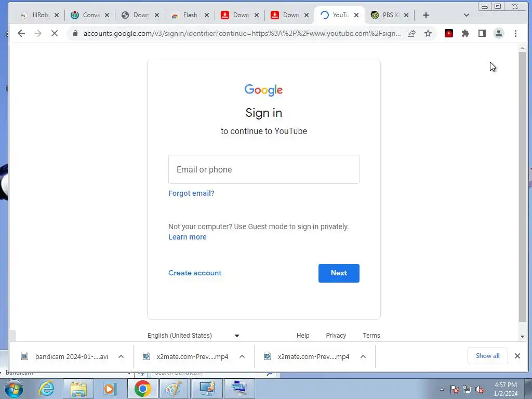Screen dimensions: 532x399
Task: Close the PBS Kids tab
Action: pyautogui.click(x=406, y=15)
